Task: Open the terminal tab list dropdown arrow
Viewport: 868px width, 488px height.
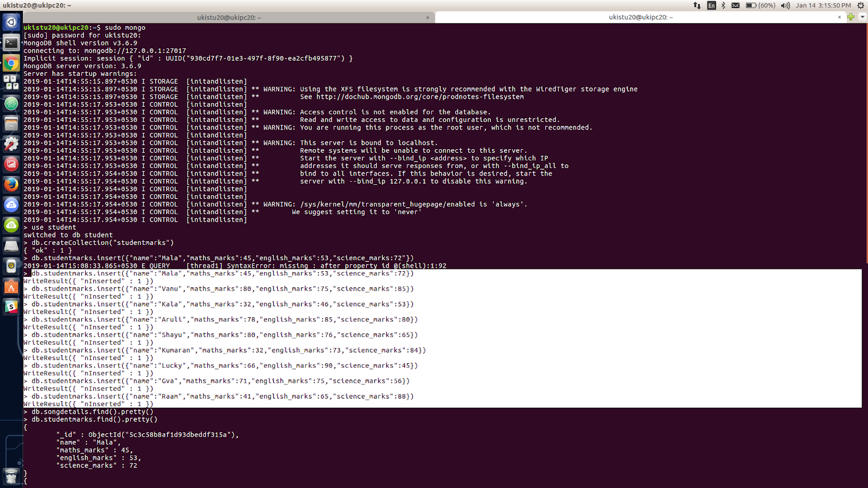Action: pyautogui.click(x=862, y=17)
